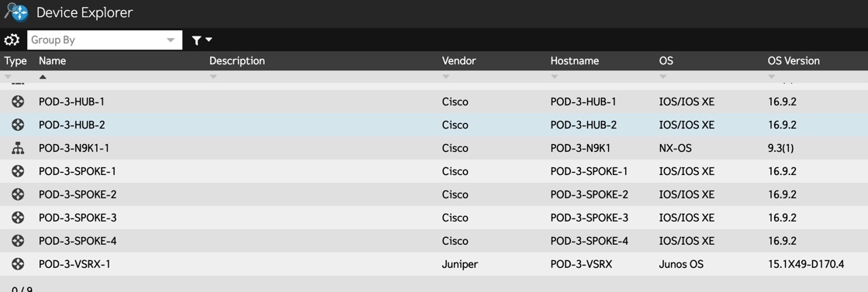
Task: Click the router icon for POD-3-HUB-2
Action: click(x=18, y=125)
